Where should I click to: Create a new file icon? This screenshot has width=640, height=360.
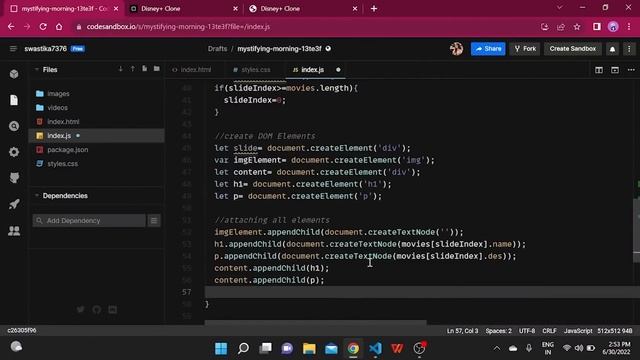[x=144, y=69]
